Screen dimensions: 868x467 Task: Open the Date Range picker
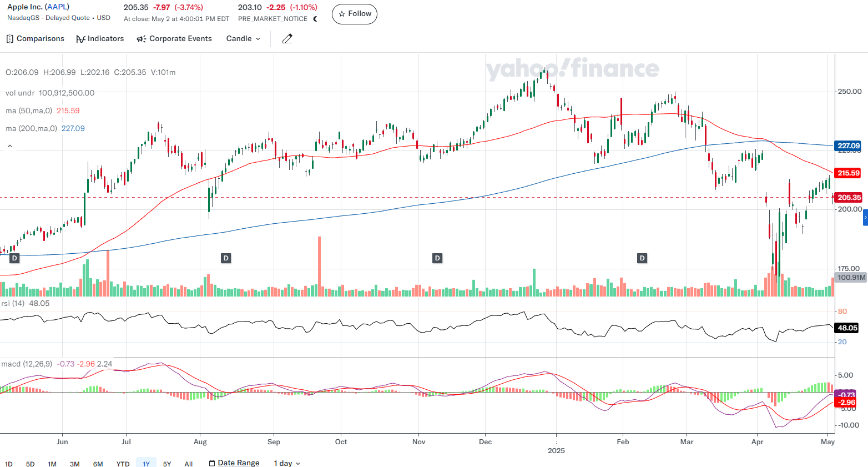(x=234, y=463)
